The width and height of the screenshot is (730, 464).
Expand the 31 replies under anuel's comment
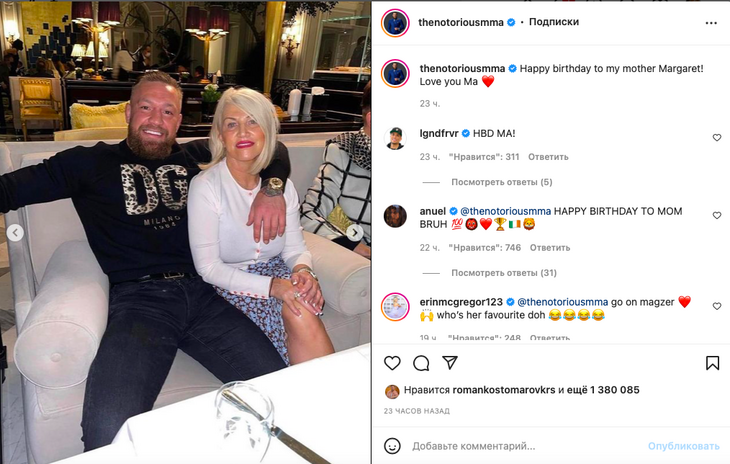pos(504,272)
